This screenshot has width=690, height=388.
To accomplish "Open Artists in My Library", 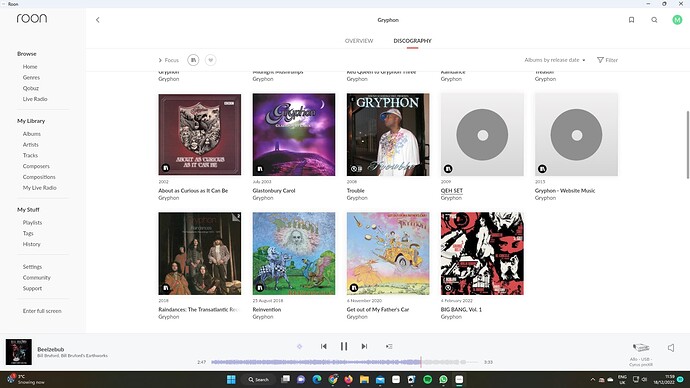I will (x=31, y=144).
